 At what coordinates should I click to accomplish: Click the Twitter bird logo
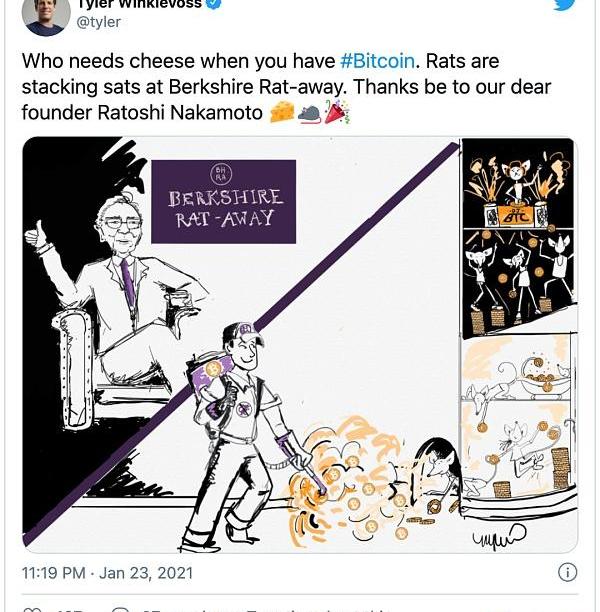point(563,5)
